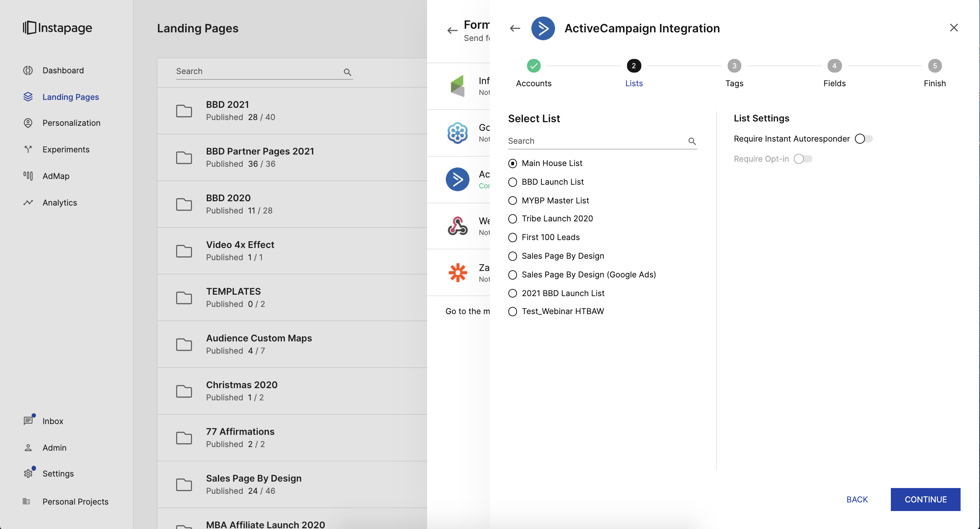Image resolution: width=980 pixels, height=529 pixels.
Task: Open the Sales Page By Design folder icon
Action: [184, 484]
